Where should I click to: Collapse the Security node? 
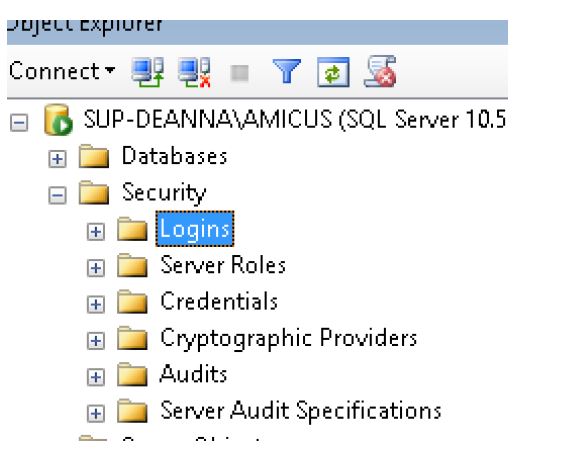(57, 195)
